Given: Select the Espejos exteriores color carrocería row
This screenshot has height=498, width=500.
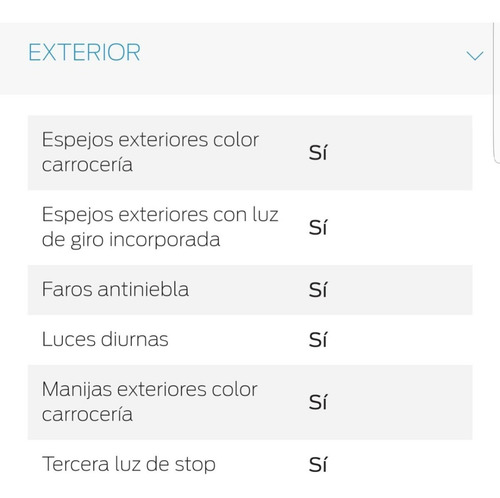Looking at the screenshot, I should (x=250, y=153).
